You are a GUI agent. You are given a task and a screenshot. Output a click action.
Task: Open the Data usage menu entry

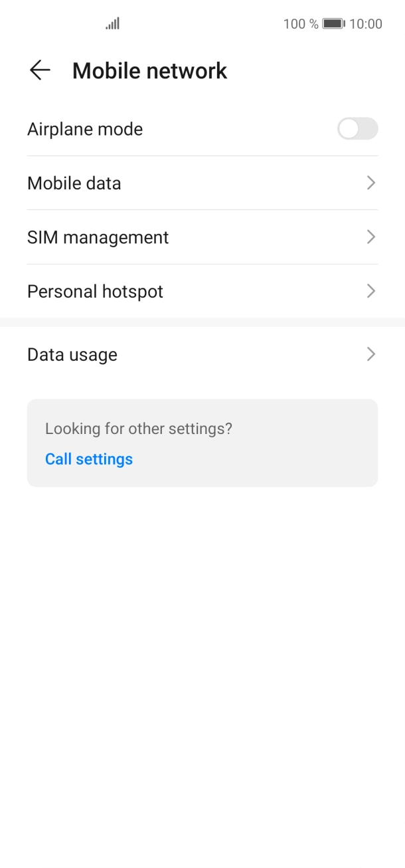[202, 354]
